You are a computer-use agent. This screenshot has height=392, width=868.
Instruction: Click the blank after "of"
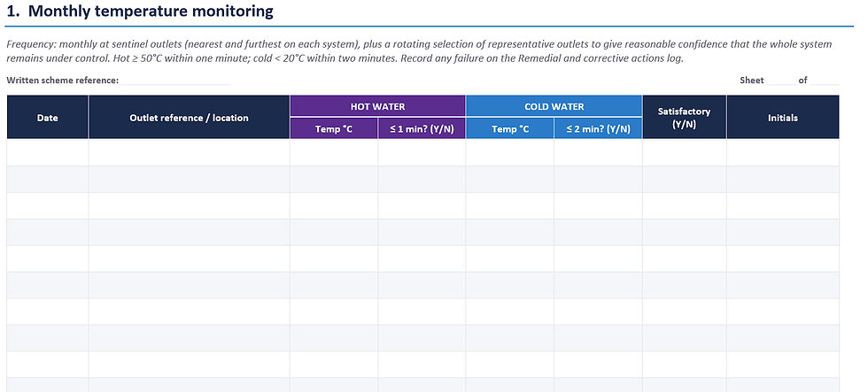825,81
